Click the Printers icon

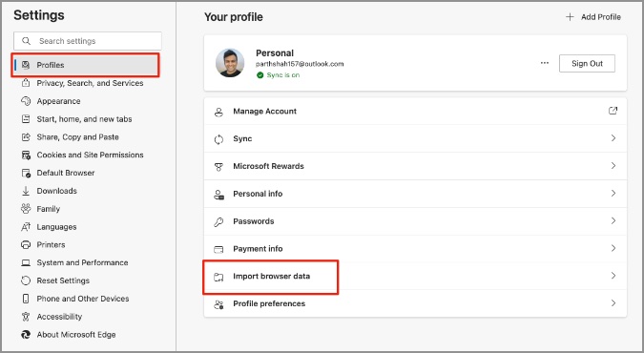[26, 245]
